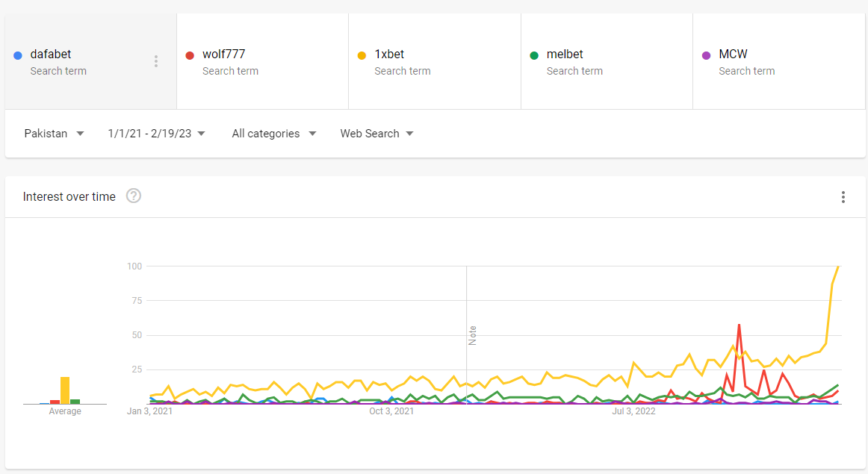This screenshot has height=474, width=868.
Task: Click the green dot beside melbet
Action: [x=534, y=55]
